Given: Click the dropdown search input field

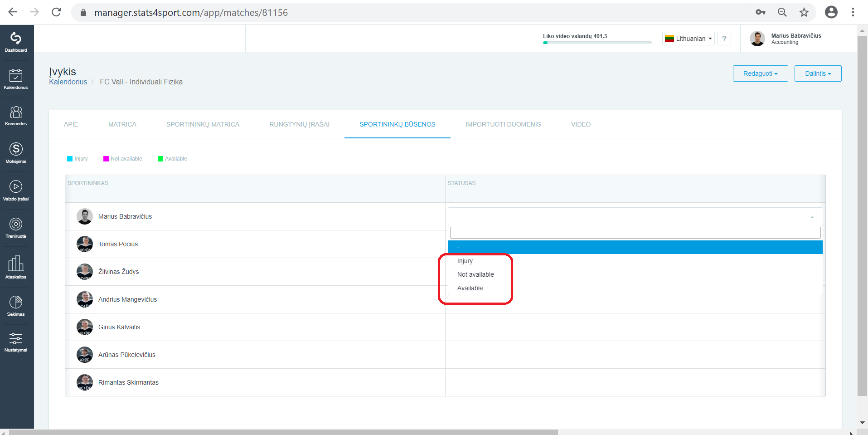Looking at the screenshot, I should (635, 233).
